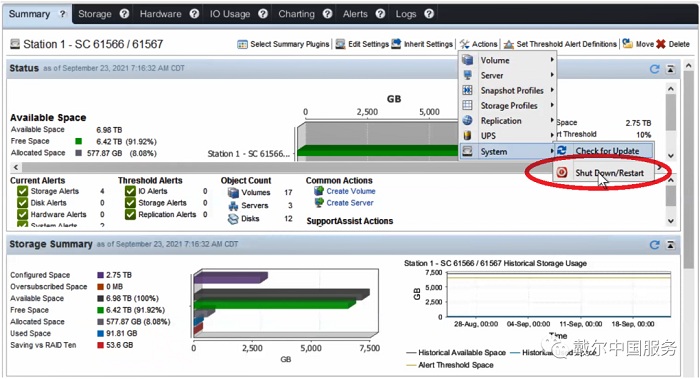Expand the UPS submenu arrow
The image size is (700, 379).
pyautogui.click(x=552, y=135)
